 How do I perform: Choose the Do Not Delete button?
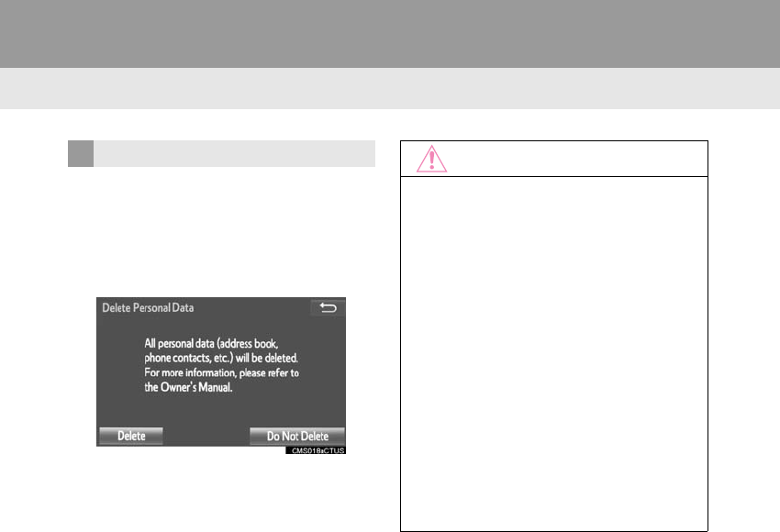pyautogui.click(x=297, y=436)
